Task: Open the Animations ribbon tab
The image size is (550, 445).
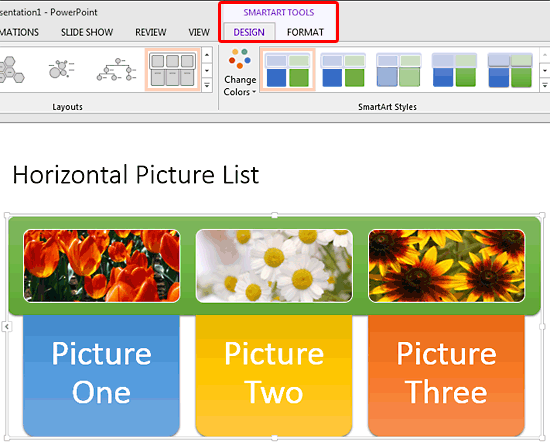Action: point(19,32)
